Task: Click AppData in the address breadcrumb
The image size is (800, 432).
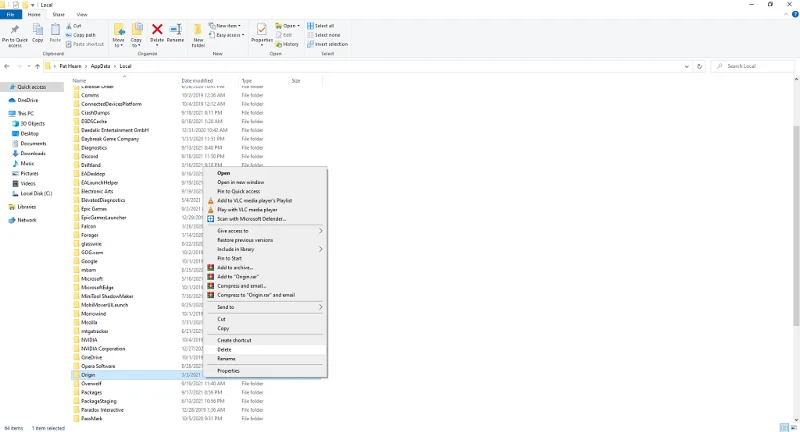Action: pos(101,66)
